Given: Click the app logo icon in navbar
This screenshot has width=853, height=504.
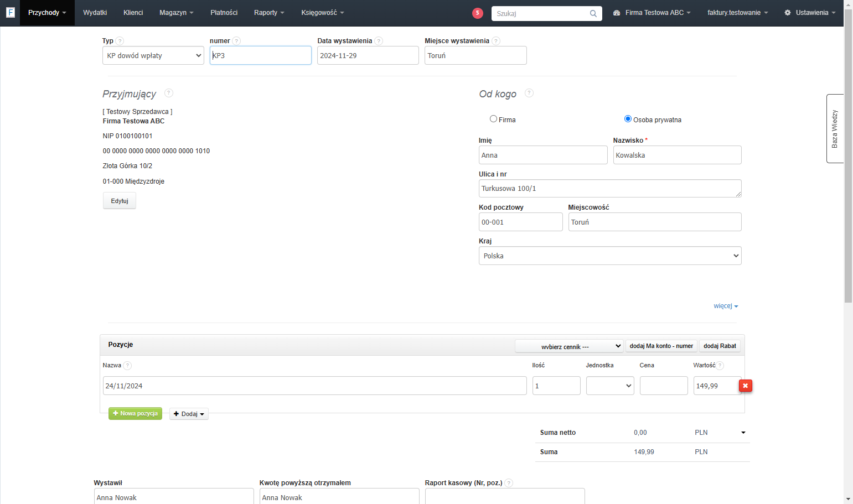Looking at the screenshot, I should (10, 12).
